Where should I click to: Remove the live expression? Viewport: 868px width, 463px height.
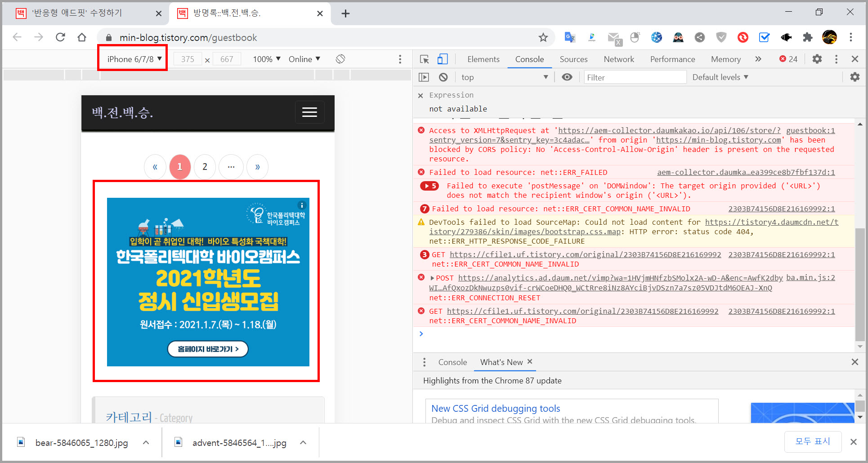coord(421,95)
